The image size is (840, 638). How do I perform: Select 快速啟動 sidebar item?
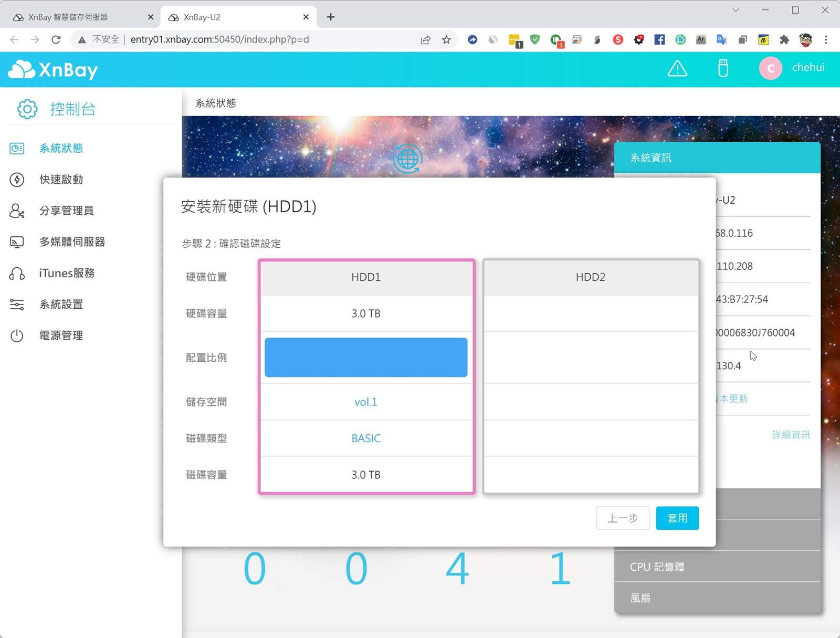click(61, 180)
